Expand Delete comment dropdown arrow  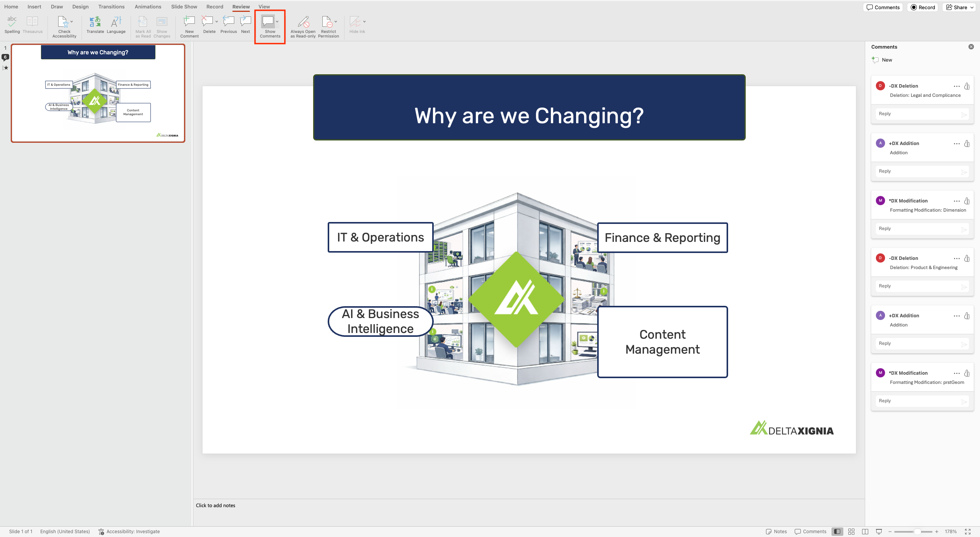tap(217, 22)
